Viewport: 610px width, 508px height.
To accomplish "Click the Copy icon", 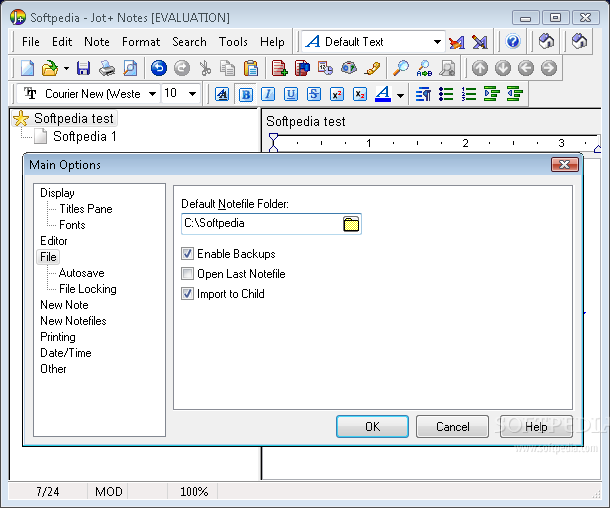I will coord(228,68).
